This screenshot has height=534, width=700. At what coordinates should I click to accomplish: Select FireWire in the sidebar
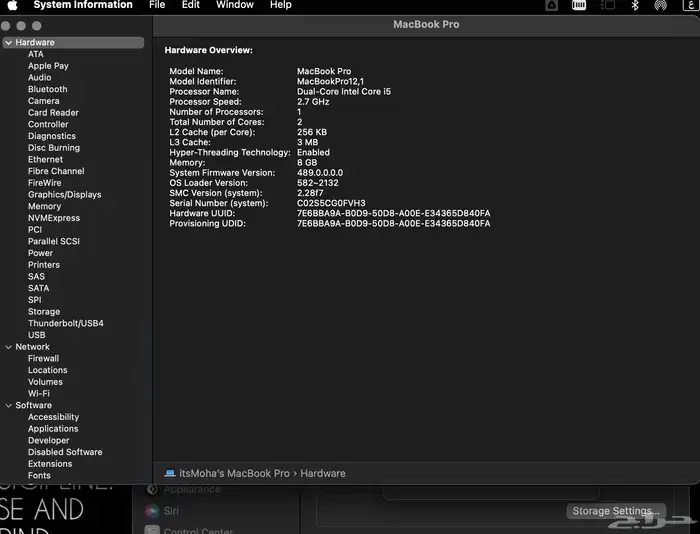pos(45,183)
